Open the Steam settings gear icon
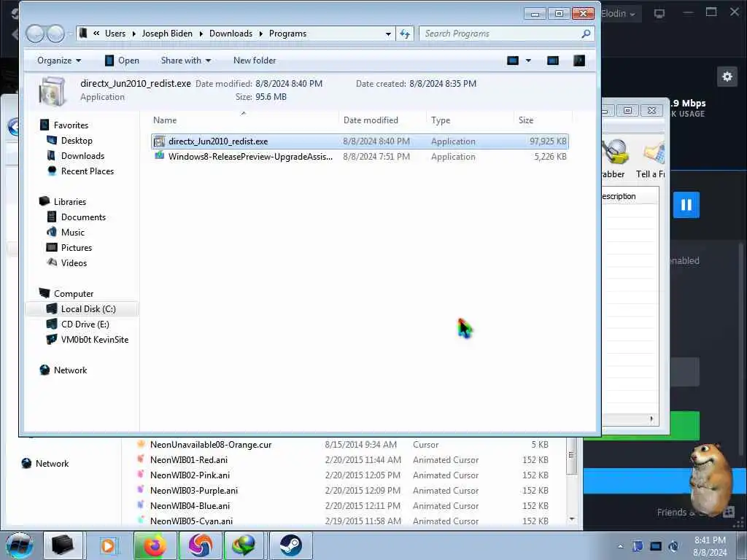Screen dimensions: 747x560 coord(727,76)
